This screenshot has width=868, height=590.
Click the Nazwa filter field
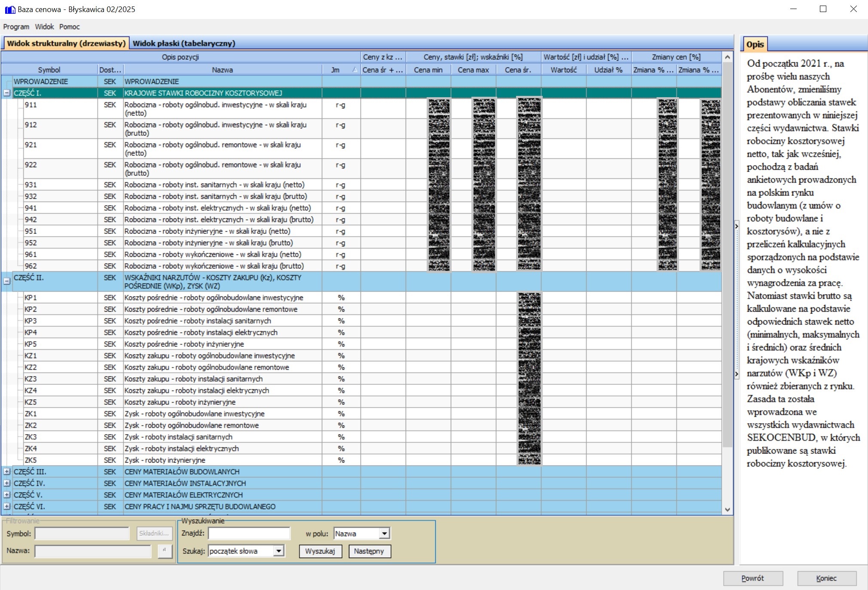point(93,551)
